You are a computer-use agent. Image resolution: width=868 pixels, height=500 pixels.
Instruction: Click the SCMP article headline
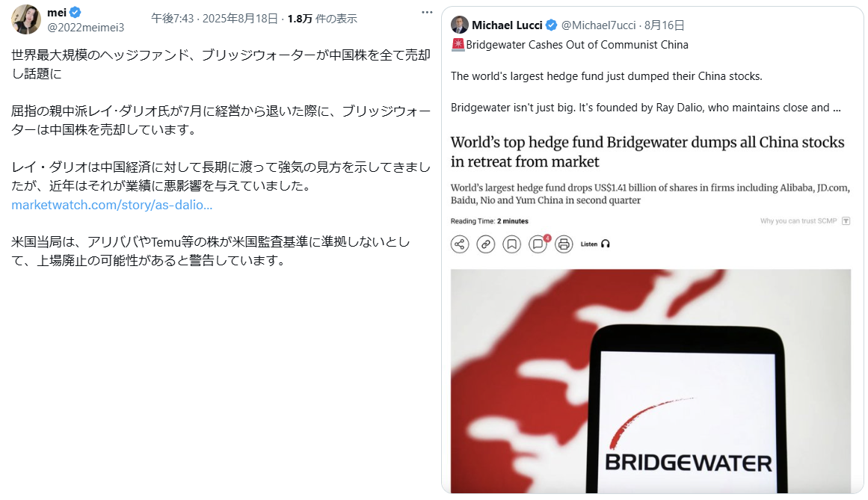click(x=647, y=152)
